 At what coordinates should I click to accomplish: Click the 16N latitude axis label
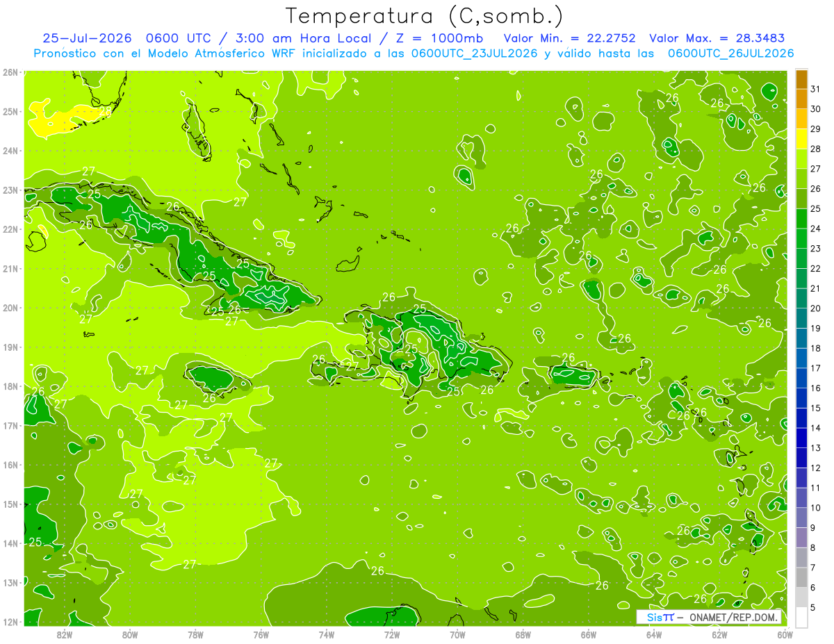click(10, 465)
